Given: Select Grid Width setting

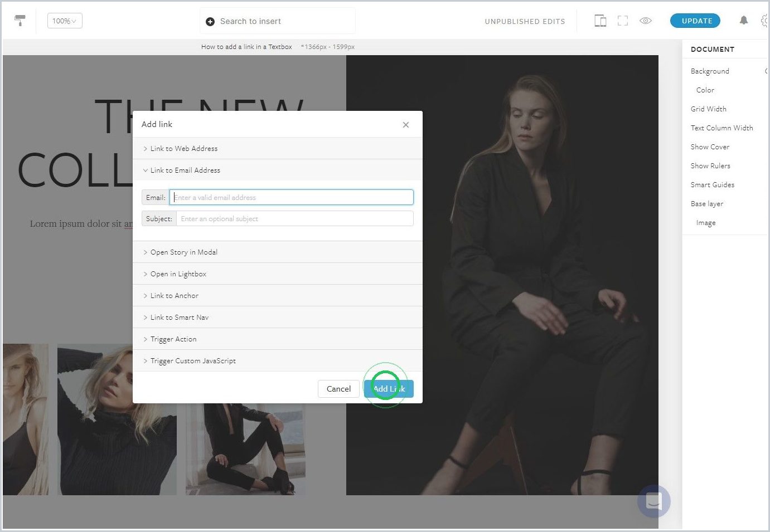Looking at the screenshot, I should pyautogui.click(x=708, y=109).
